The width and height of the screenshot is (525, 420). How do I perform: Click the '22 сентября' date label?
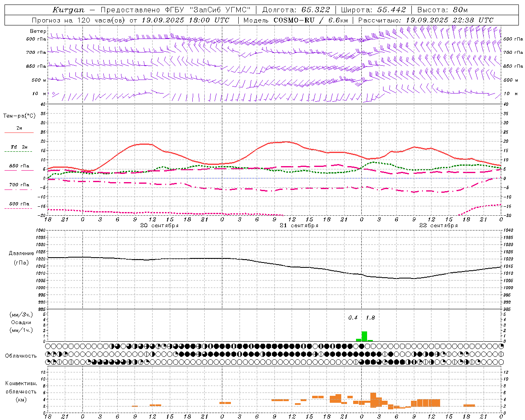tap(438, 226)
